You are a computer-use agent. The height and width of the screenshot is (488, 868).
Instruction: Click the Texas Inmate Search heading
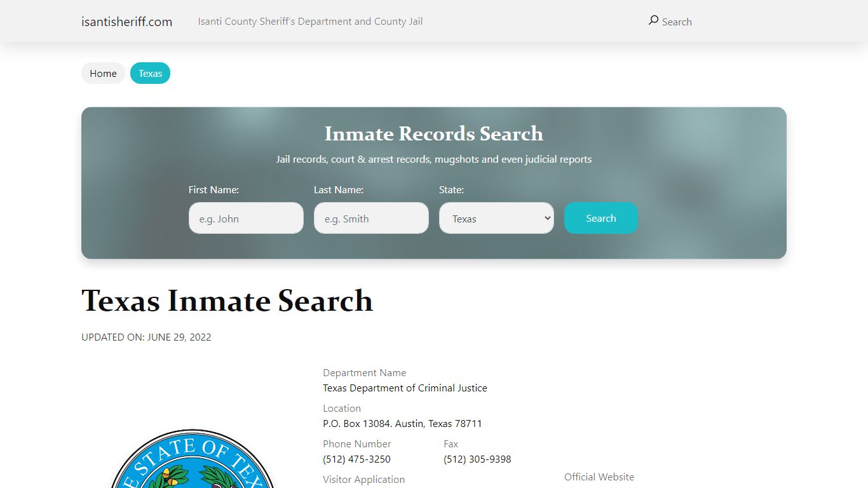click(227, 301)
